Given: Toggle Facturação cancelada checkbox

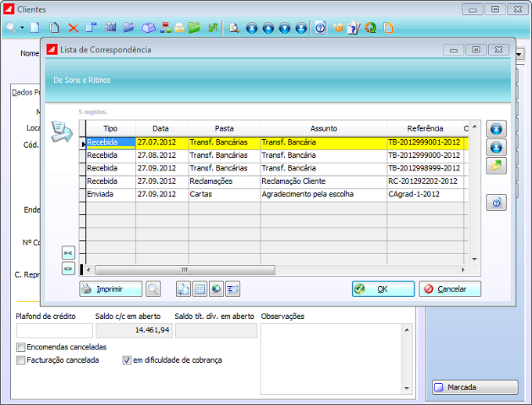Looking at the screenshot, I should [x=21, y=360].
